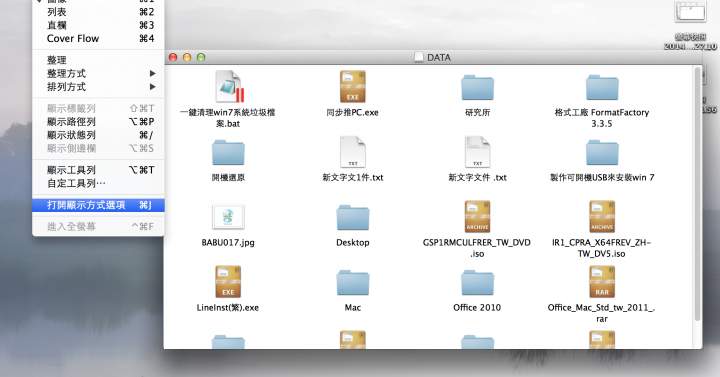Screen dimensions: 720x377
Task: Click the Office 2010 folder name label
Action: pyautogui.click(x=477, y=308)
